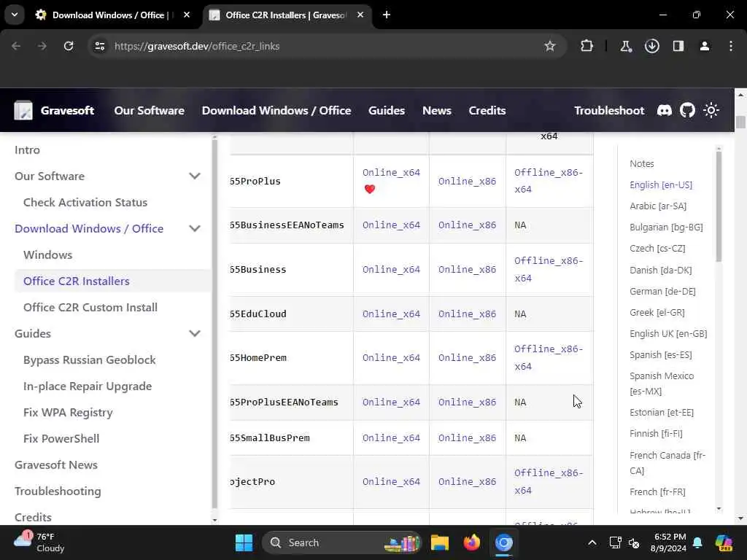Jump to German [de-DE] section
This screenshot has height=560, width=747.
pyautogui.click(x=662, y=291)
